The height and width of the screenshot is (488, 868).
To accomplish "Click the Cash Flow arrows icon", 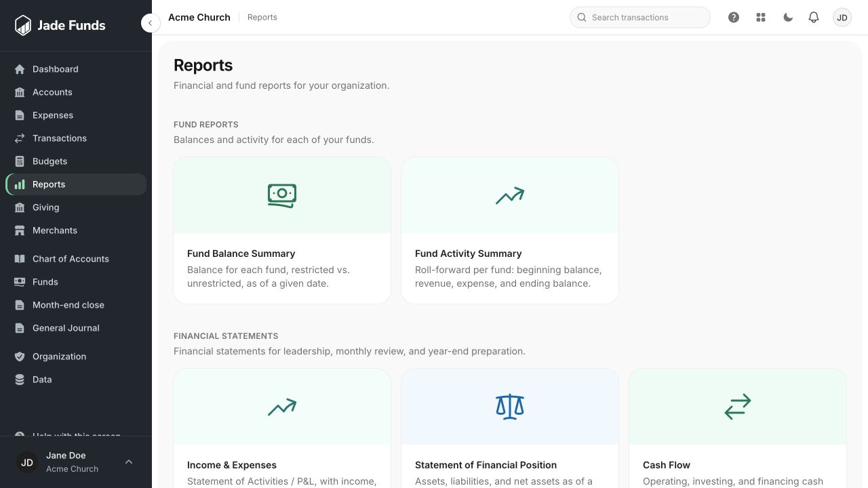I will 738,407.
